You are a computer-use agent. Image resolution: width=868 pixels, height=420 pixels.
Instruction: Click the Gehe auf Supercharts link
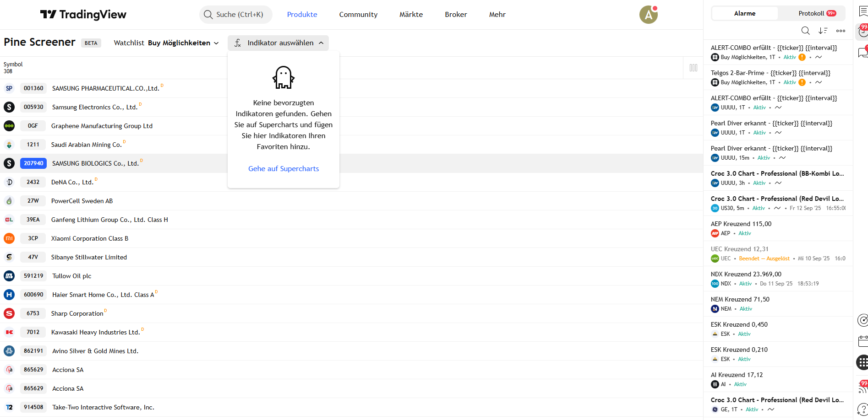pos(284,169)
